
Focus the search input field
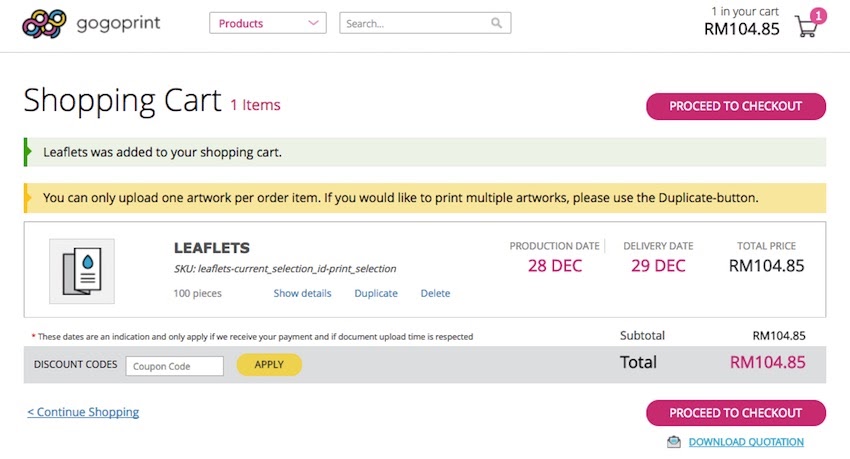coord(415,23)
